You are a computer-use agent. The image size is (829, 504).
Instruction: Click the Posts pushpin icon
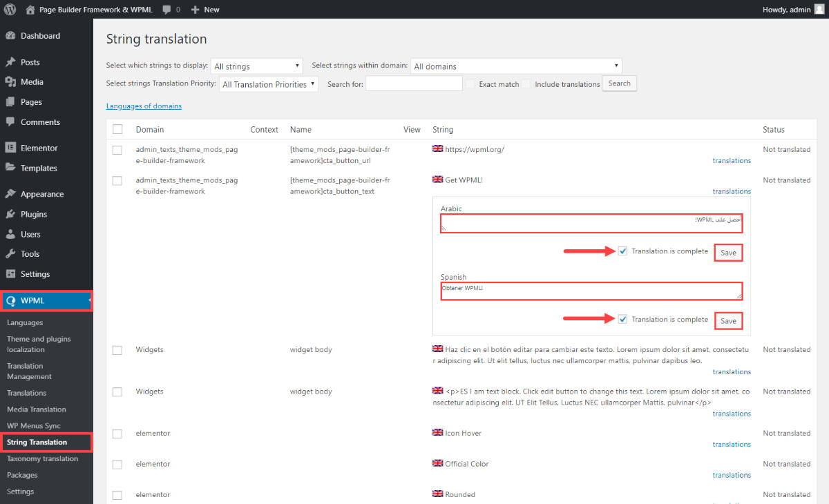point(10,62)
